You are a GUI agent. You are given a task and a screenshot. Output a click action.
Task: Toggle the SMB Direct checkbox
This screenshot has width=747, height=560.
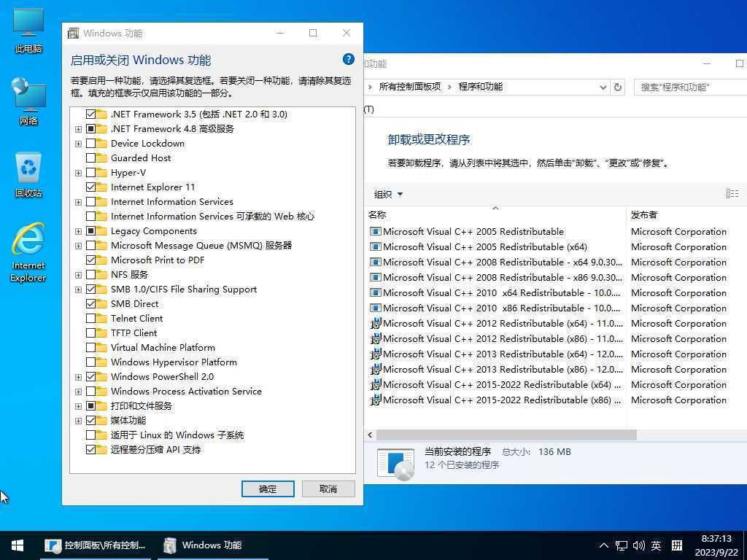[x=90, y=303]
